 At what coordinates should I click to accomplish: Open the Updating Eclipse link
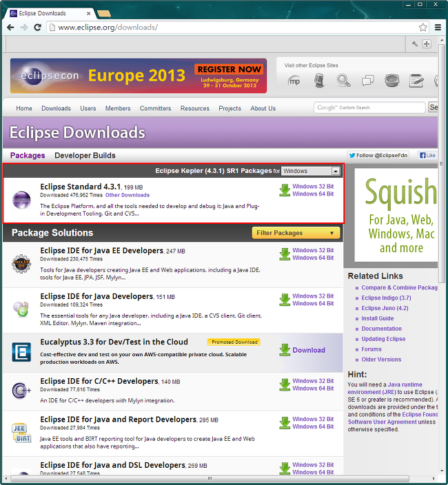click(383, 339)
